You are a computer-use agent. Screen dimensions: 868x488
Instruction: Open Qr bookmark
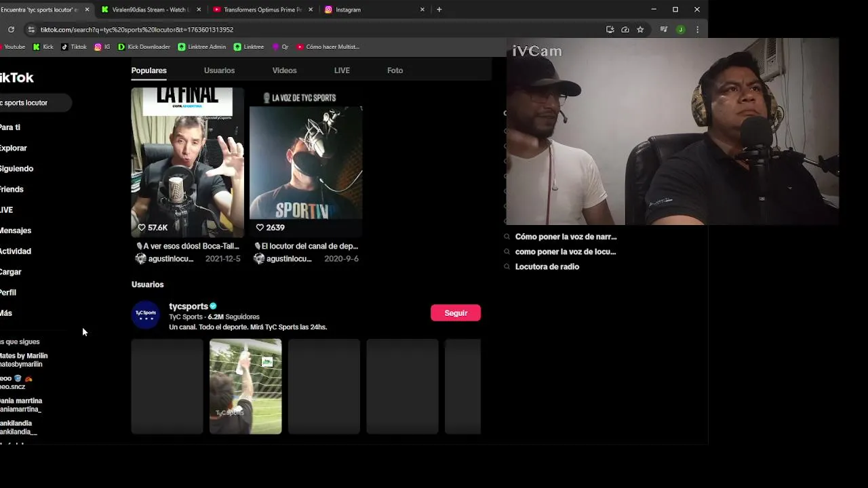click(x=280, y=47)
